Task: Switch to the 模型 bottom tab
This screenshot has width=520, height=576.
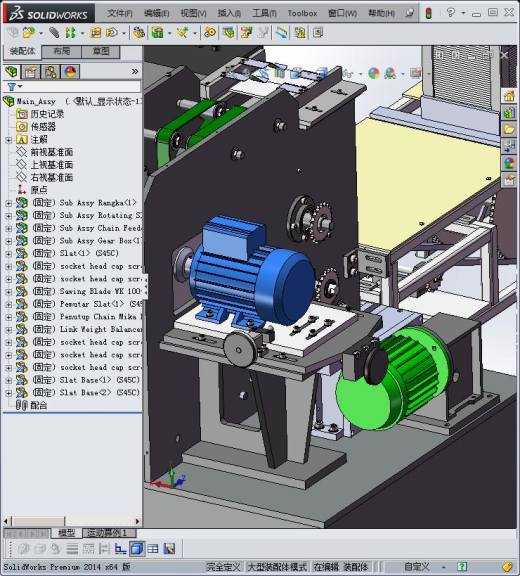Action: pyautogui.click(x=67, y=532)
